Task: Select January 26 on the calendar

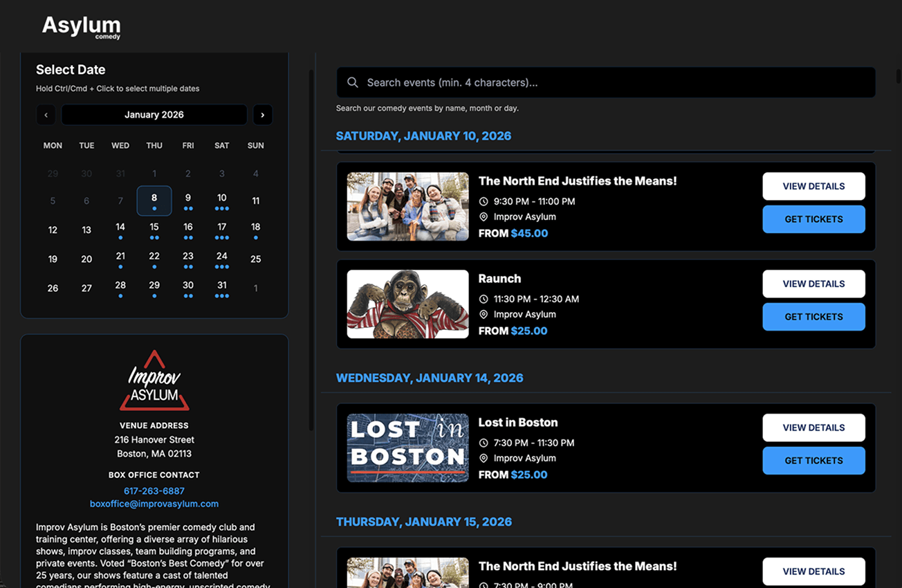Action: (53, 288)
